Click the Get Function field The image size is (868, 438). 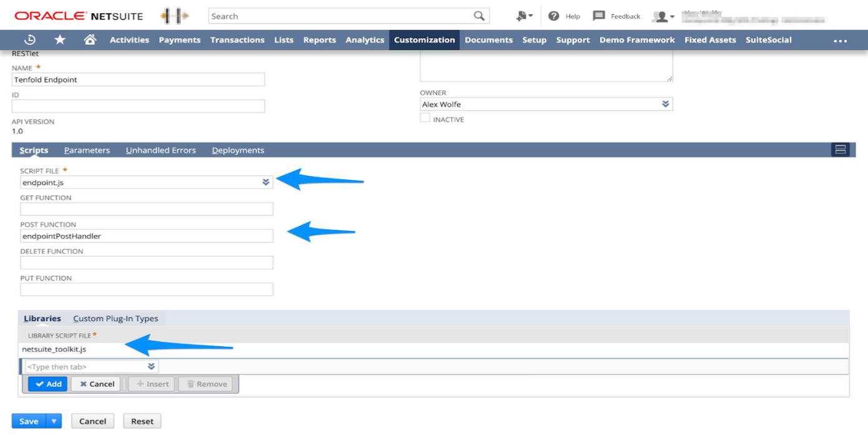pos(147,209)
